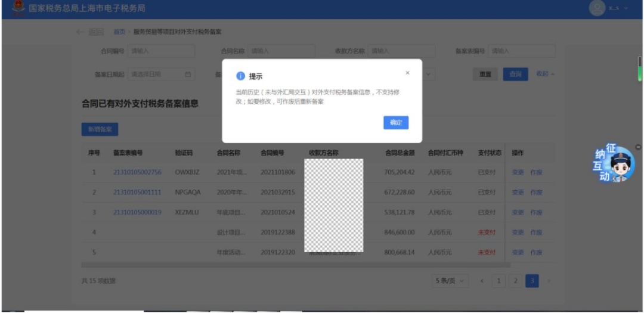Click verification code OWXBJZ

pyautogui.click(x=187, y=172)
